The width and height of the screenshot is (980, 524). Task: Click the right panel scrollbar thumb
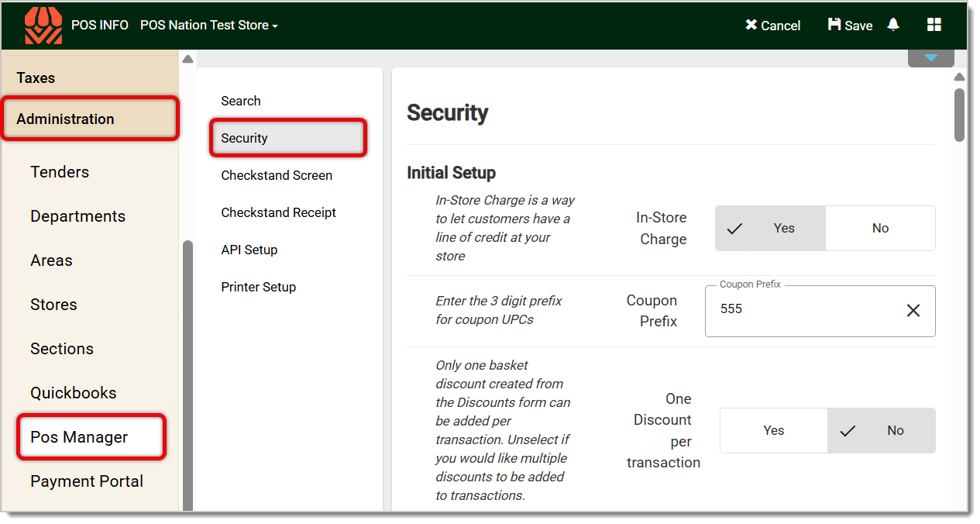tap(959, 115)
